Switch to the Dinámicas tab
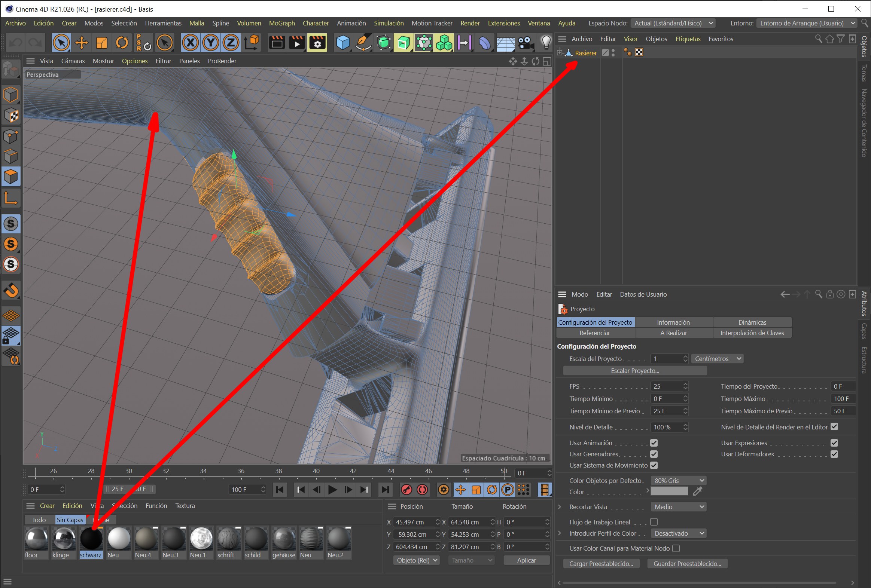The width and height of the screenshot is (871, 588). 752,322
